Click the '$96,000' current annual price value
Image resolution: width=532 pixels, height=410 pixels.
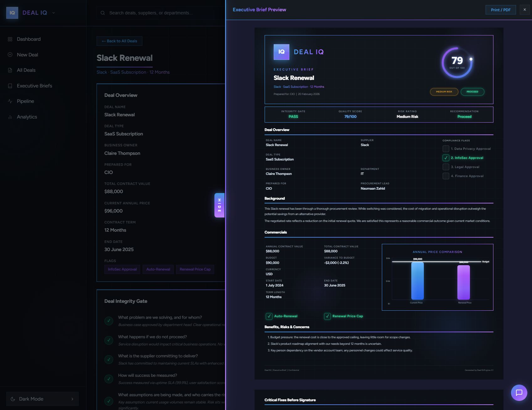pyautogui.click(x=113, y=211)
